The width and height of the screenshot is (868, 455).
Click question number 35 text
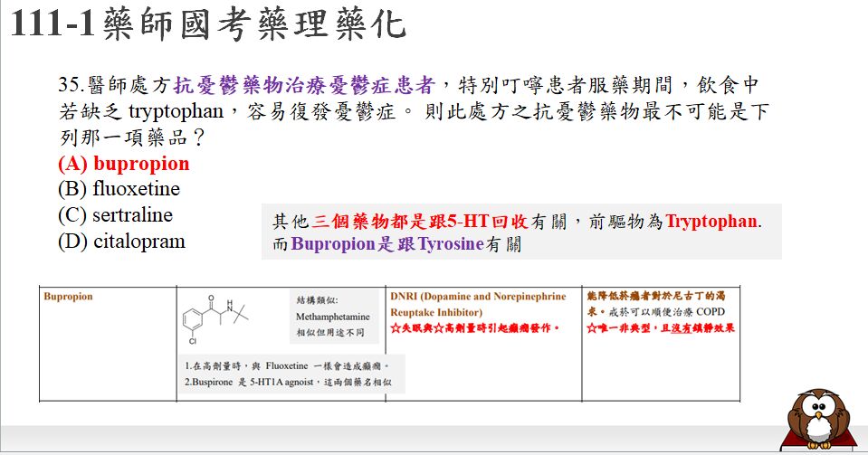71,86
